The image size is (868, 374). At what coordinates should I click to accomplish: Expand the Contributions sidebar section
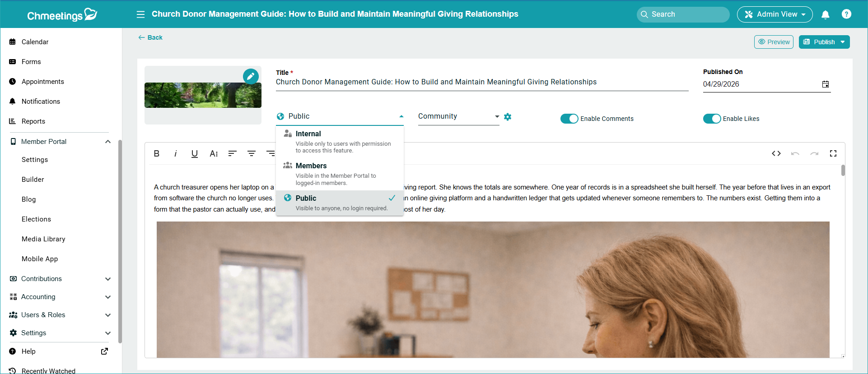(x=61, y=279)
